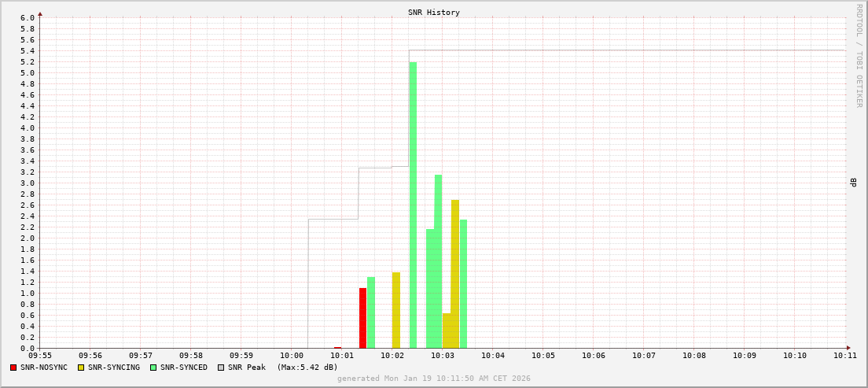Click the Max:5.42 dB legend text
The height and width of the screenshot is (388, 868).
tap(307, 368)
